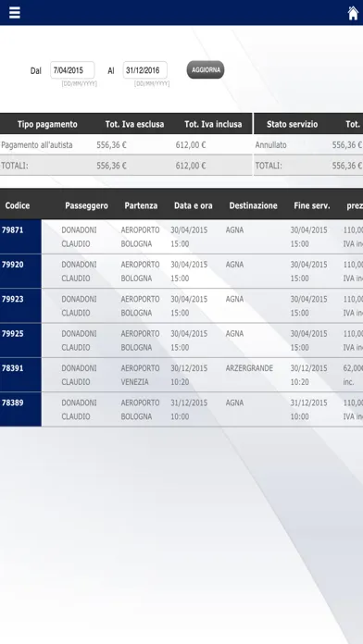Click the AGGIORNA button
The width and height of the screenshot is (363, 644).
click(206, 69)
